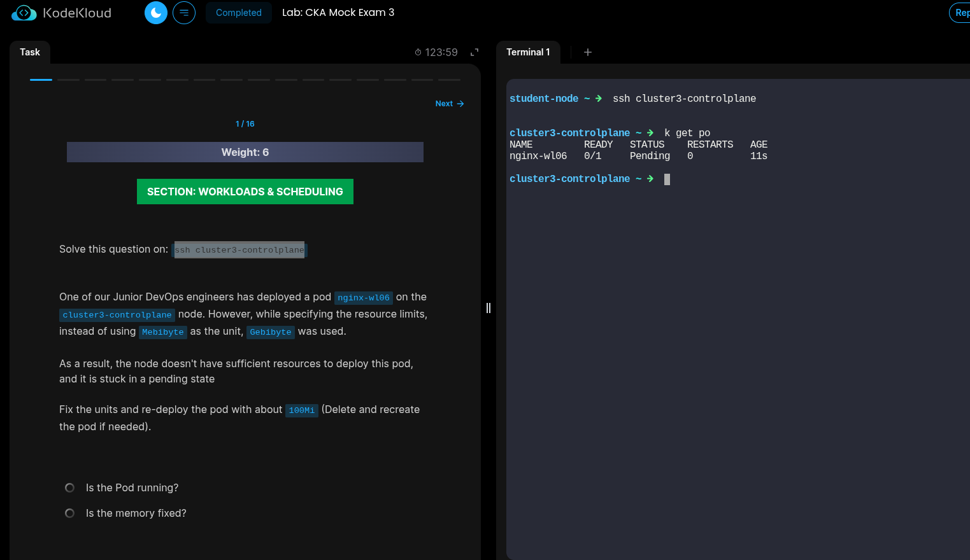Viewport: 970px width, 560px height.
Task: Click the ssh cluster3-controlplane code snippet
Action: 239,250
